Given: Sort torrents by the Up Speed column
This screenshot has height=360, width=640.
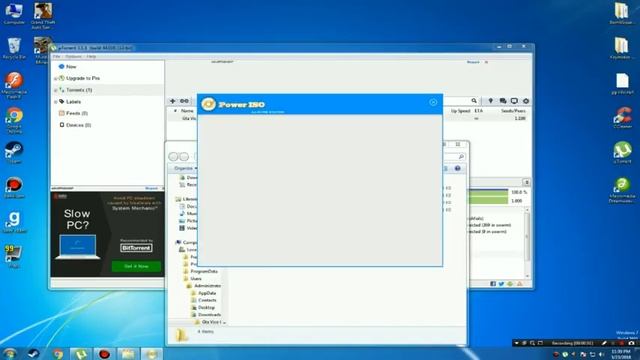Looking at the screenshot, I should [x=460, y=111].
